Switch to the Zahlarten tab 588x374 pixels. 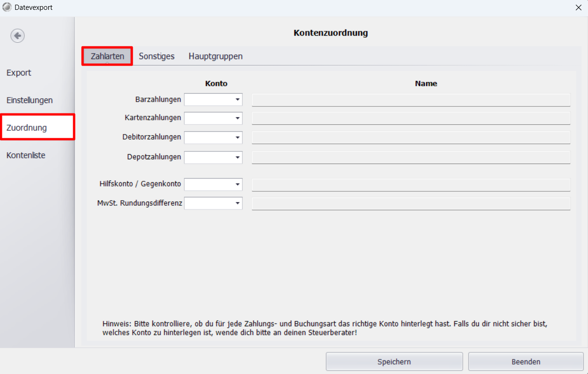(x=107, y=56)
